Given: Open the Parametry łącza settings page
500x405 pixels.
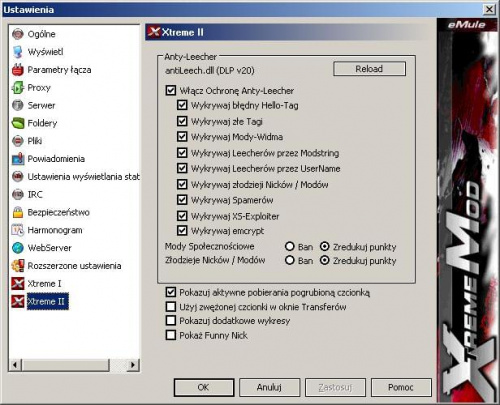Looking at the screenshot, I should [59, 70].
